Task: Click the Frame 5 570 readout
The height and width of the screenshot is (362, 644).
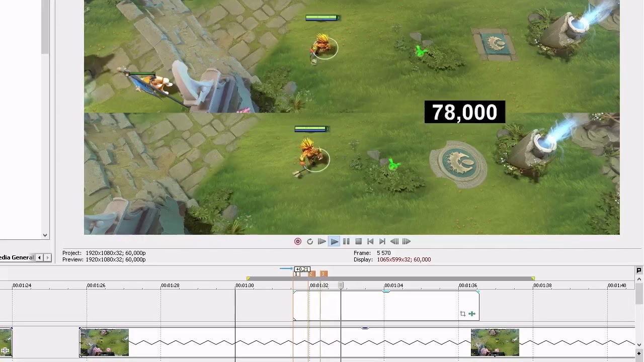Action: [372, 253]
